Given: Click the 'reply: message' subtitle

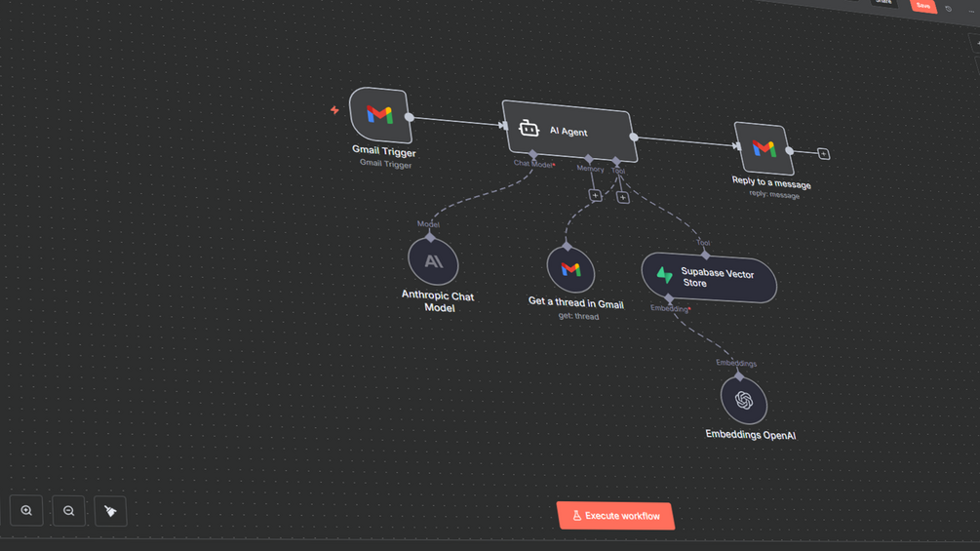Looking at the screenshot, I should (774, 194).
